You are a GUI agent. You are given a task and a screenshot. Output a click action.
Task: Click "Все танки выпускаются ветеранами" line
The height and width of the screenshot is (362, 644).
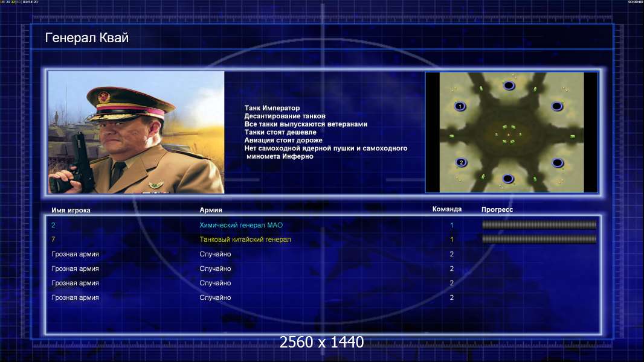[306, 124]
